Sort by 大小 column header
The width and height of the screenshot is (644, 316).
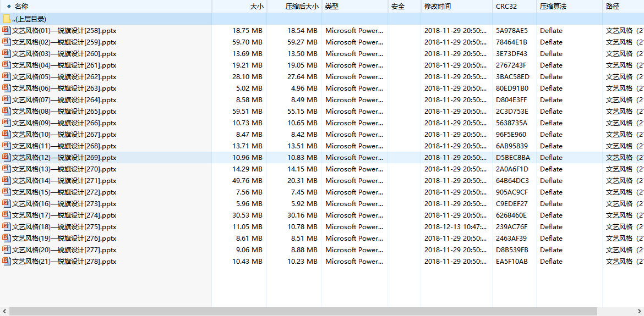239,6
